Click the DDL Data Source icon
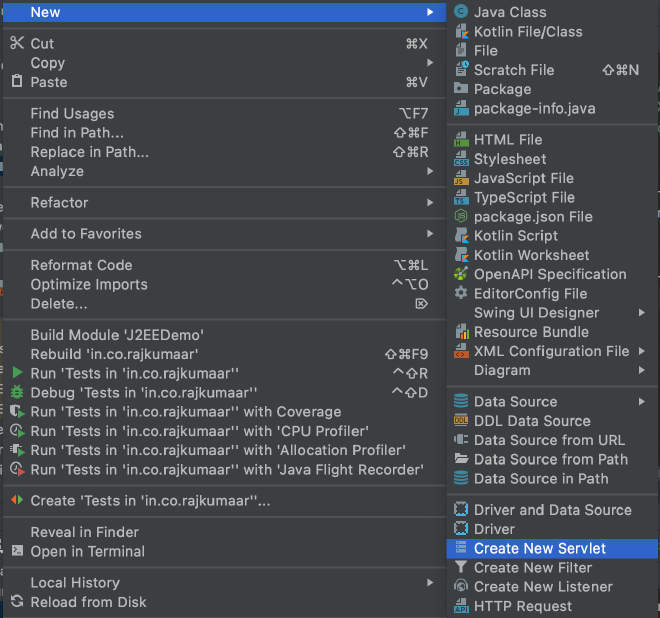Screen dimensions: 660x618 click(461, 420)
